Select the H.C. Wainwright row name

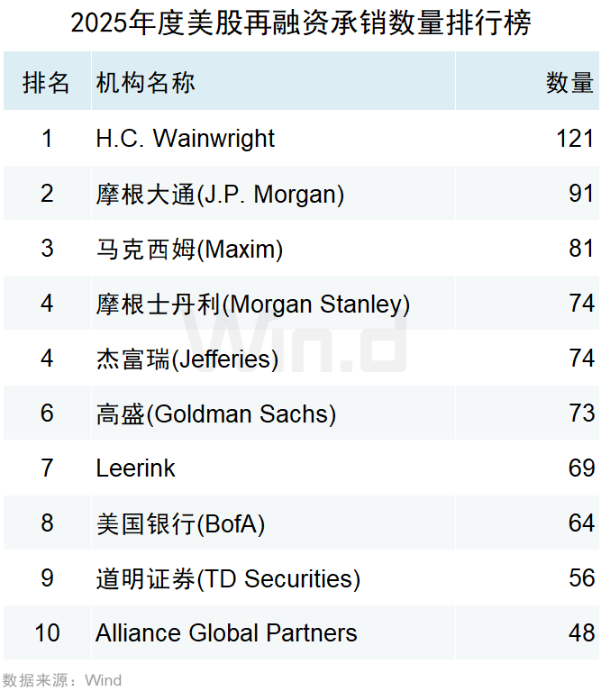(x=185, y=139)
